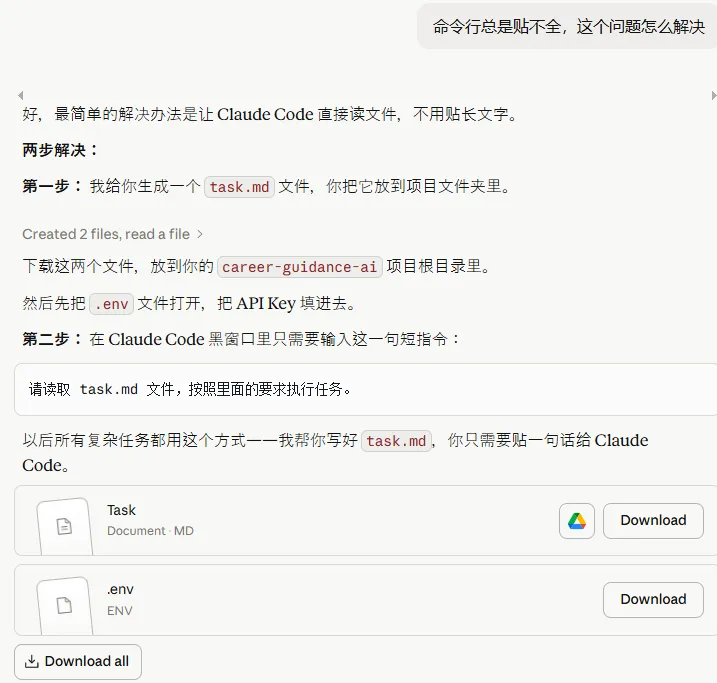This screenshot has width=717, height=683.
Task: Click the task.md inline code in 第一步
Action: tap(239, 187)
